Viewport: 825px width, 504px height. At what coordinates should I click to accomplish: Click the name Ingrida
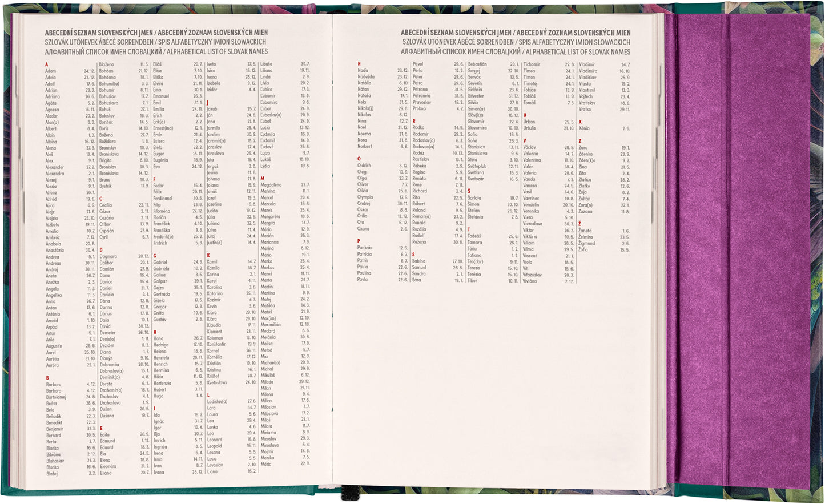pos(160,446)
